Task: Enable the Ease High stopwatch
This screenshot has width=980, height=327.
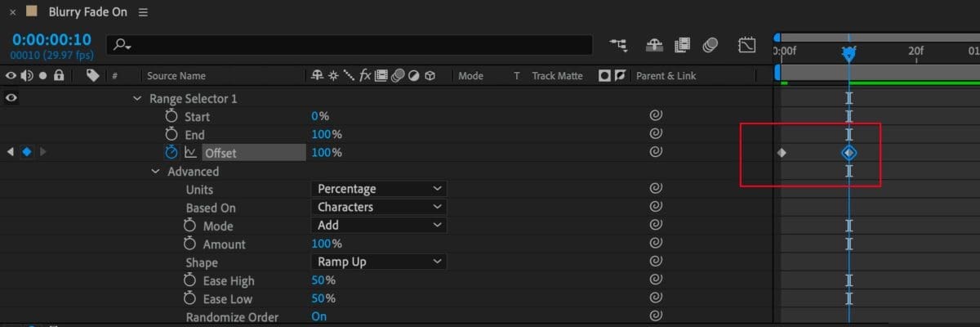Action: pos(190,280)
